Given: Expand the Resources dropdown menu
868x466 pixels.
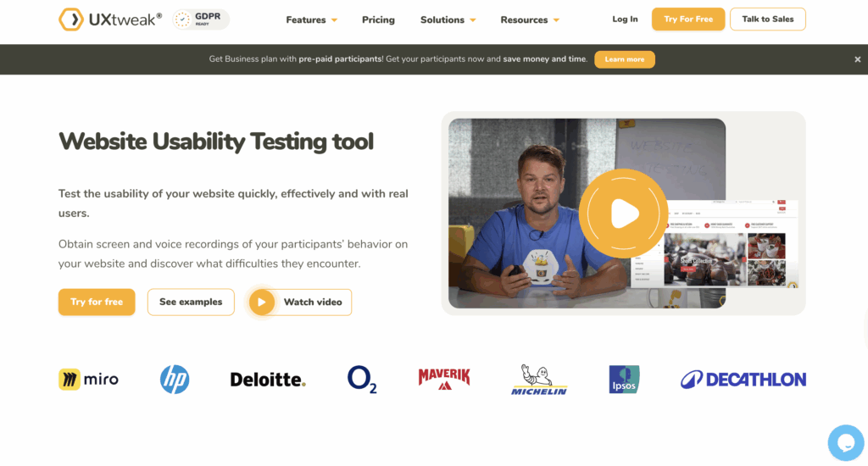Looking at the screenshot, I should 530,19.
